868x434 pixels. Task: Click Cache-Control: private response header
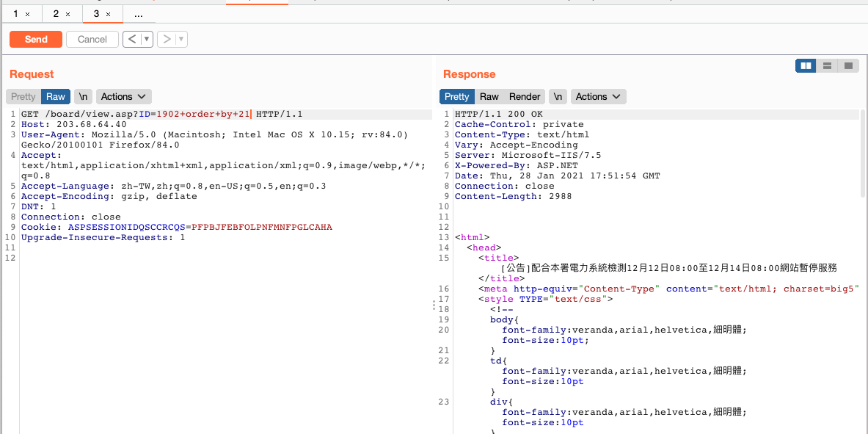519,125
